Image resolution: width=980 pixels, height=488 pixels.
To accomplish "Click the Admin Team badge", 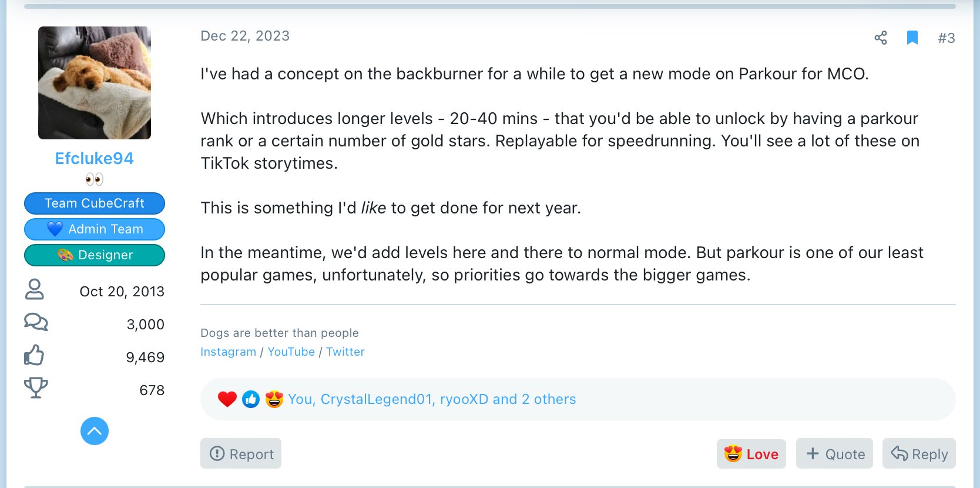I will click(x=95, y=229).
